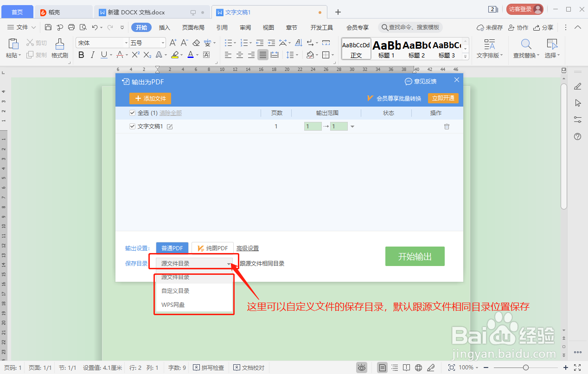588x374 pixels.
Task: Switch to web layout in status bar
Action: pyautogui.click(x=418, y=368)
